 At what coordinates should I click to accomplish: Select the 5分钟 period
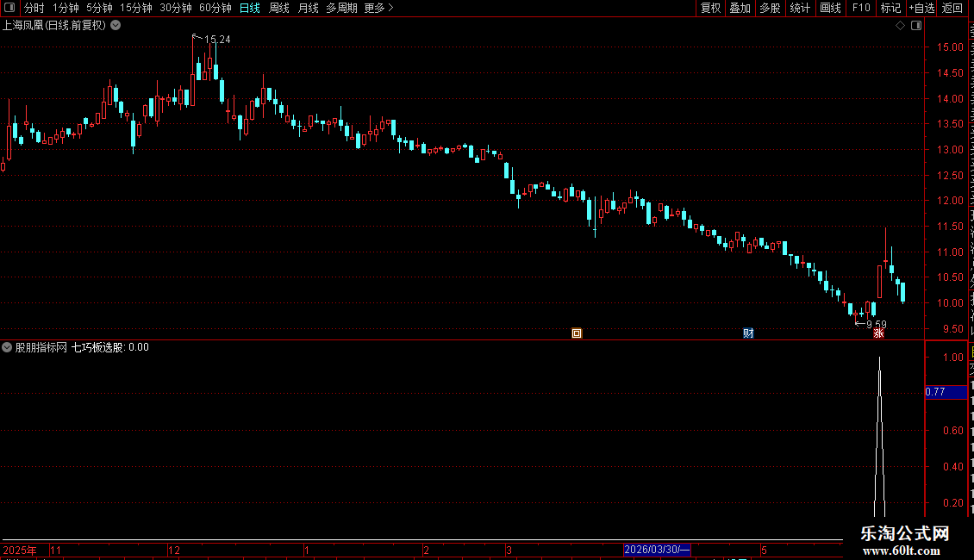pos(99,8)
